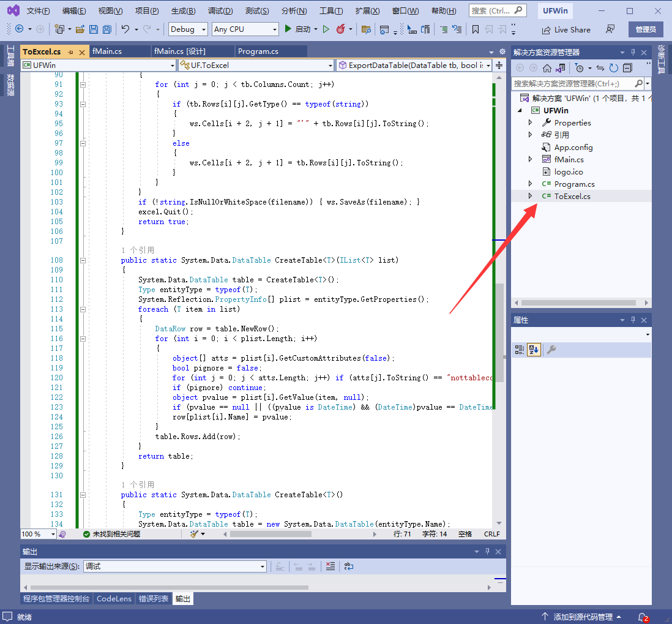
Task: Toggle auto-hide pin on the 输出 panel
Action: pos(487,552)
